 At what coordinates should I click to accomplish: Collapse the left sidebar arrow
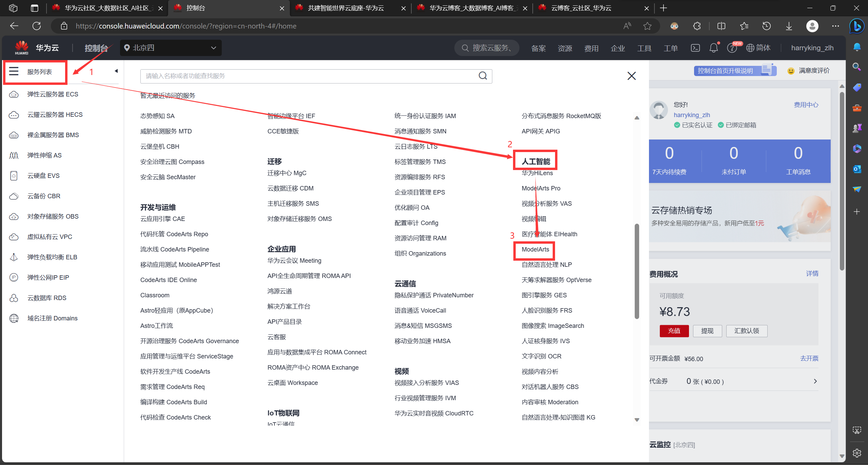pyautogui.click(x=116, y=71)
